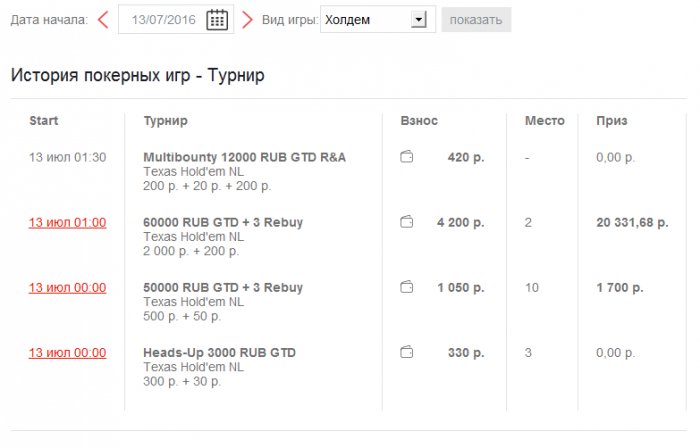Click tournament name 50000 RUB GTD + 3 Rebuy

(223, 287)
